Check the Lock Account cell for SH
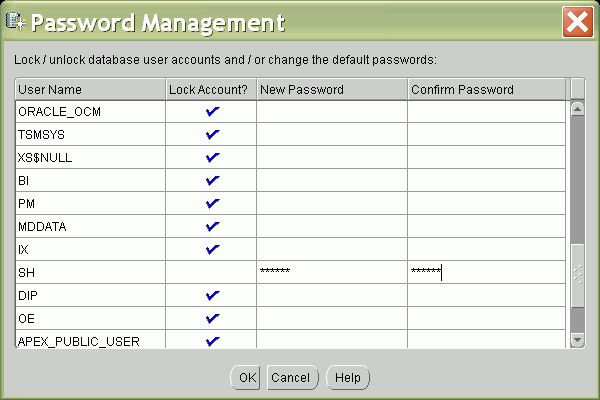 (211, 272)
